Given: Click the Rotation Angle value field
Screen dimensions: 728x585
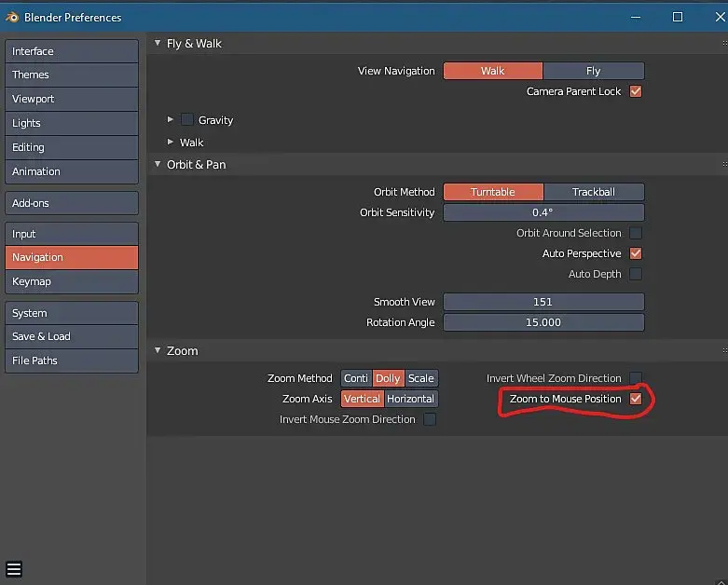Looking at the screenshot, I should [543, 322].
